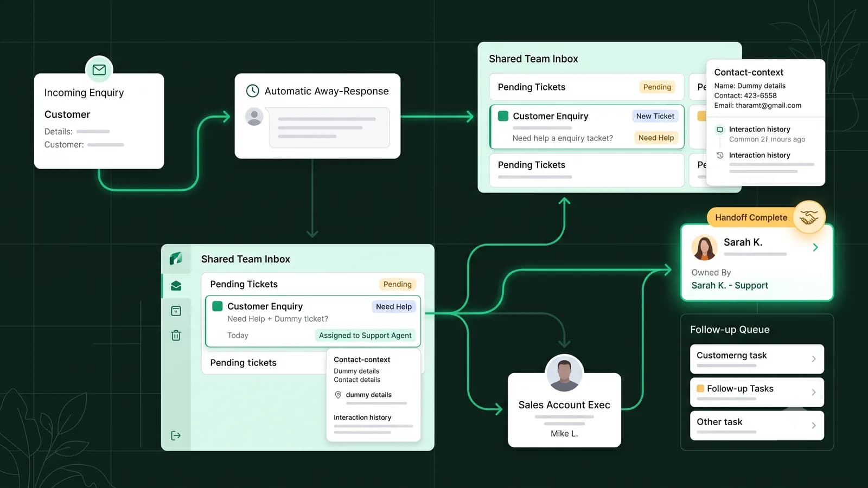The image size is (868, 488).
Task: Click the Mike L. name label
Action: click(564, 433)
